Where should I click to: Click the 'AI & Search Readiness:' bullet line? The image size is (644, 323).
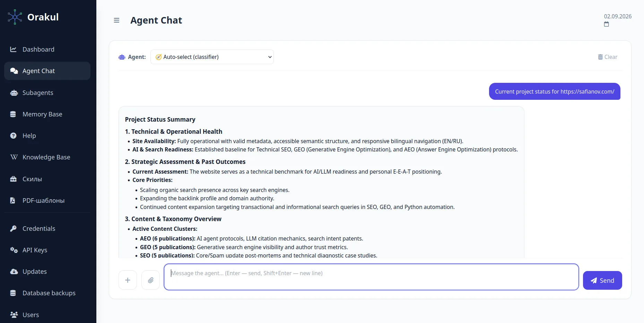pyautogui.click(x=325, y=150)
